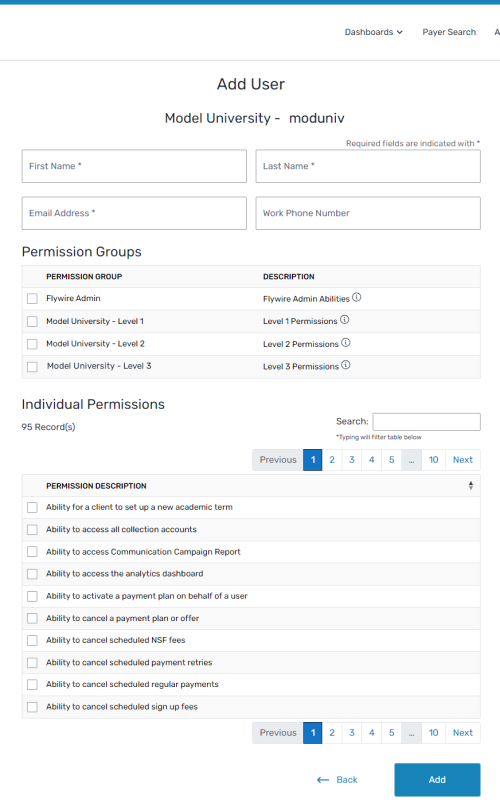Click the permissions Search box
500x804 pixels.
tap(427, 421)
